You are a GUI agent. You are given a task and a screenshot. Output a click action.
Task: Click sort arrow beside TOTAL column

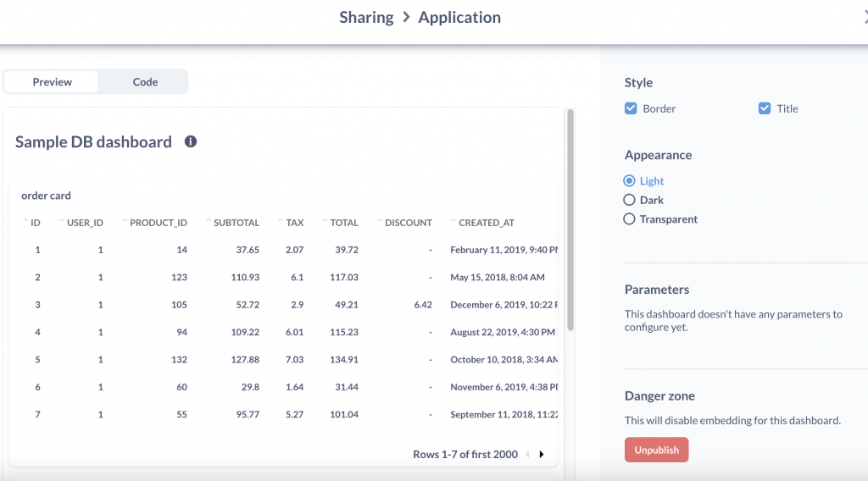(325, 221)
